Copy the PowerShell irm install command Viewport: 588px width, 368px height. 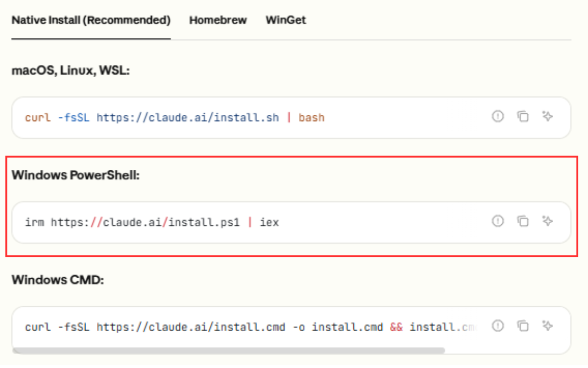click(x=523, y=221)
